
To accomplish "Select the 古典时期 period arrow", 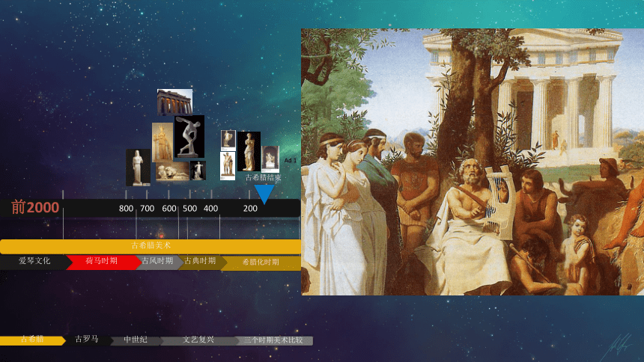I will coord(202,262).
